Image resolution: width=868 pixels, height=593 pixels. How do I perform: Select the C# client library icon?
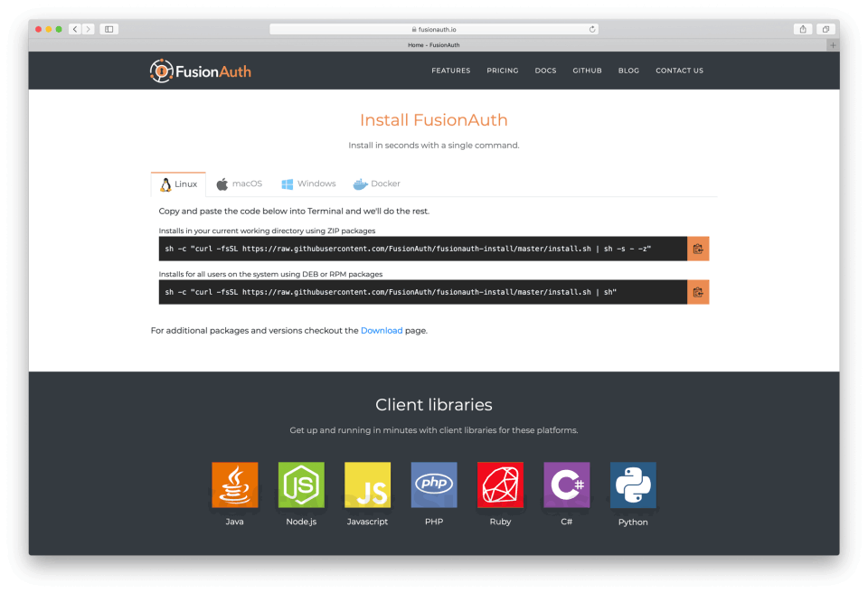[567, 485]
